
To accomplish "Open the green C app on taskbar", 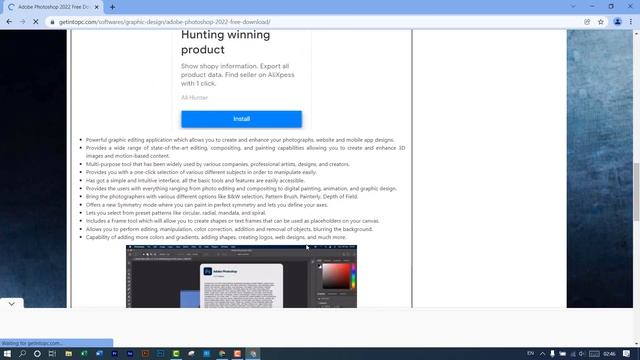I will click(x=176, y=353).
